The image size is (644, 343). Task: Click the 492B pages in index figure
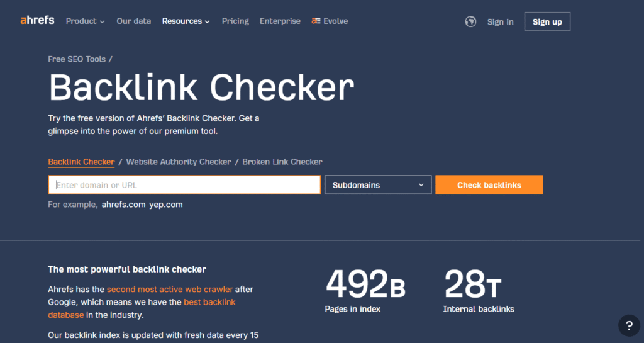tap(365, 290)
